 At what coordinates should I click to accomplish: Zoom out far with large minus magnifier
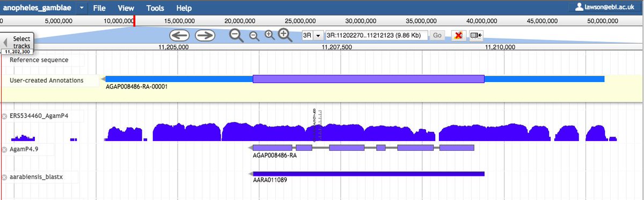(x=236, y=35)
